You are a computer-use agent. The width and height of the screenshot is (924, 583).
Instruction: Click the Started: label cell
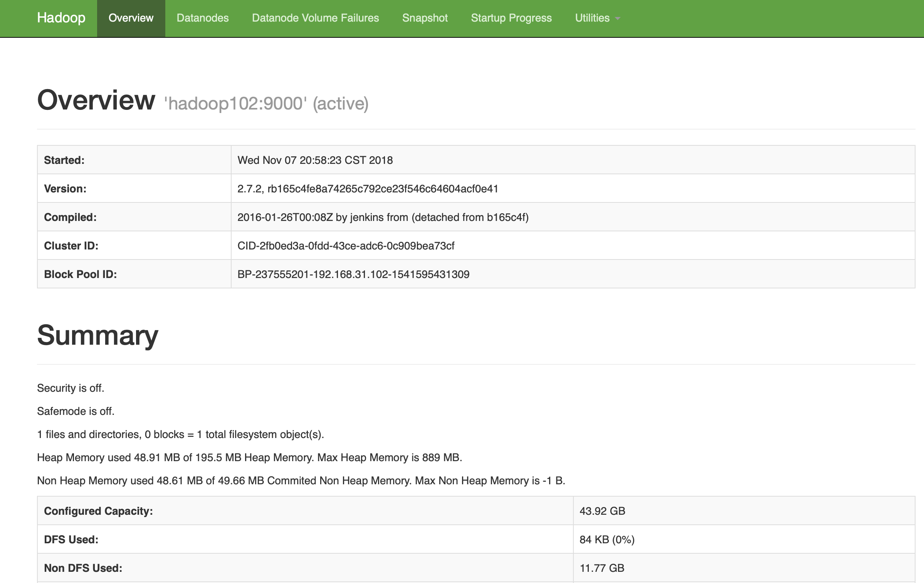pos(134,160)
